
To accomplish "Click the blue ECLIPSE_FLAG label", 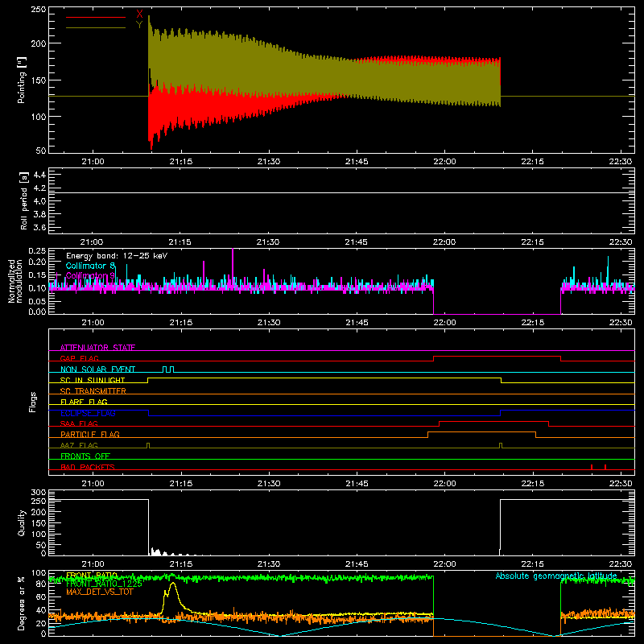I will [88, 413].
